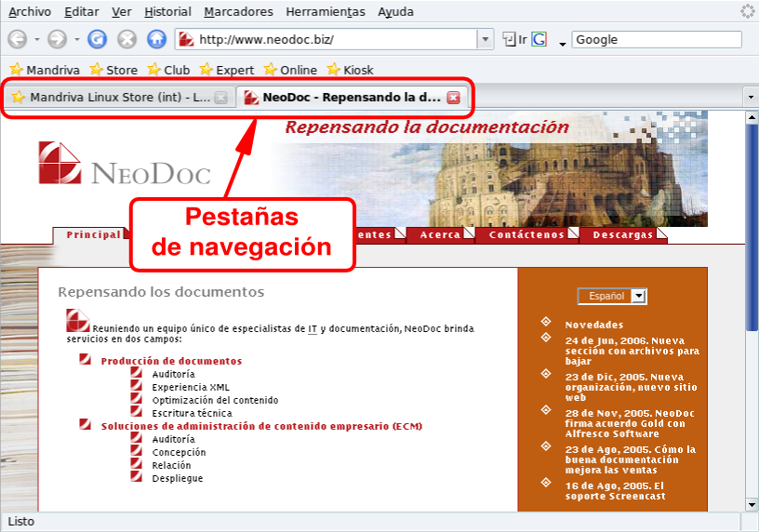Click the Despliegue item
Image resolution: width=759 pixels, height=532 pixels.
point(177,478)
